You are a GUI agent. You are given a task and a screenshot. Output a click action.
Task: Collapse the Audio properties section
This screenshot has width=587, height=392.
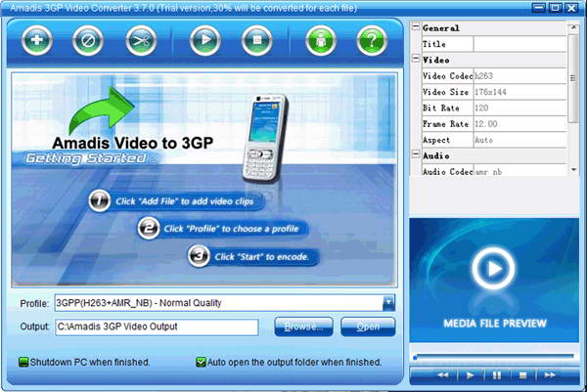(x=416, y=154)
